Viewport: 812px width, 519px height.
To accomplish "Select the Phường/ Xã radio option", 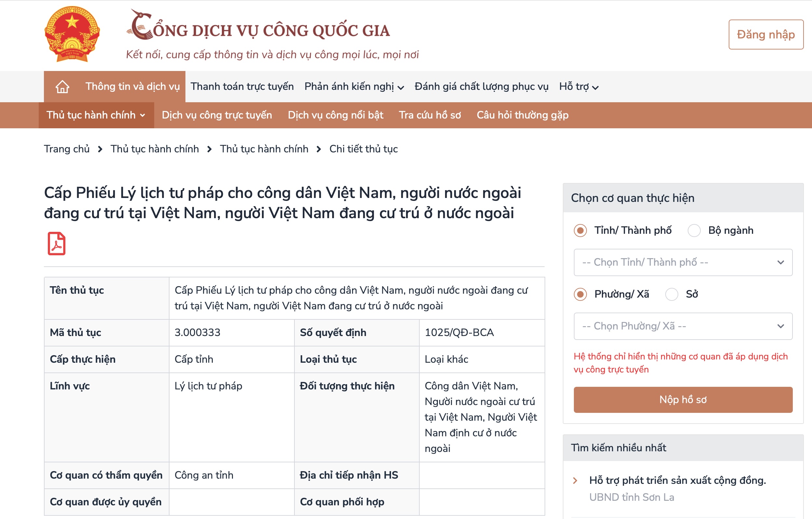I will 580,294.
